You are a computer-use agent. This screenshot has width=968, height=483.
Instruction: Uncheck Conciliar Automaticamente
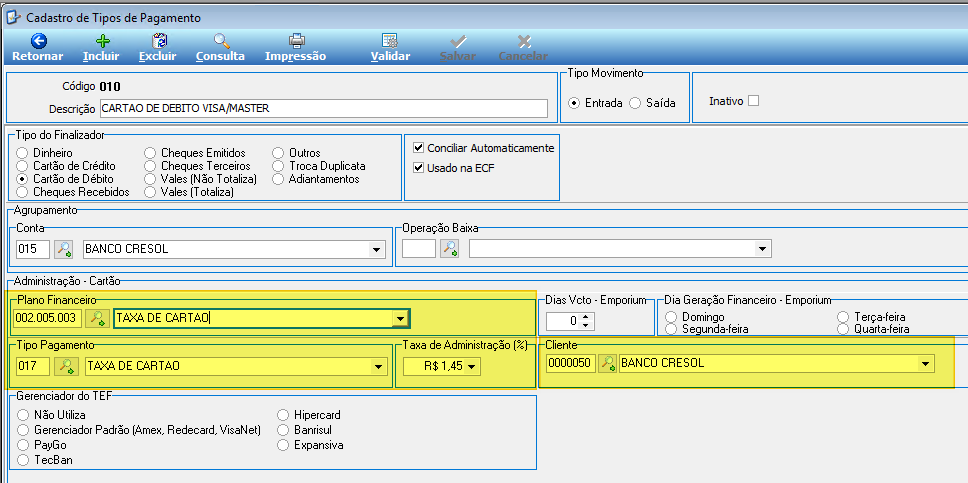coord(419,148)
